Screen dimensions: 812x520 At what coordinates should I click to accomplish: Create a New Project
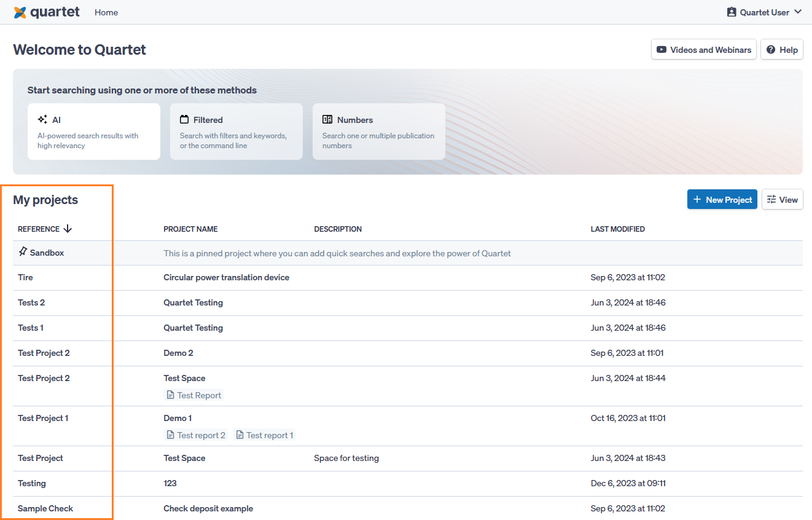click(722, 199)
